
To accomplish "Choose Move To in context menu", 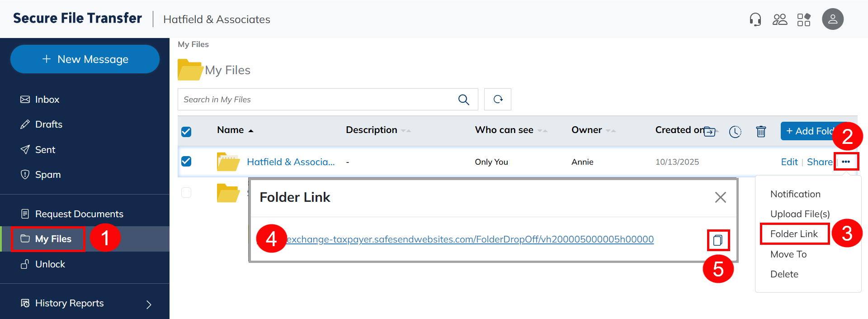I will pyautogui.click(x=788, y=254).
